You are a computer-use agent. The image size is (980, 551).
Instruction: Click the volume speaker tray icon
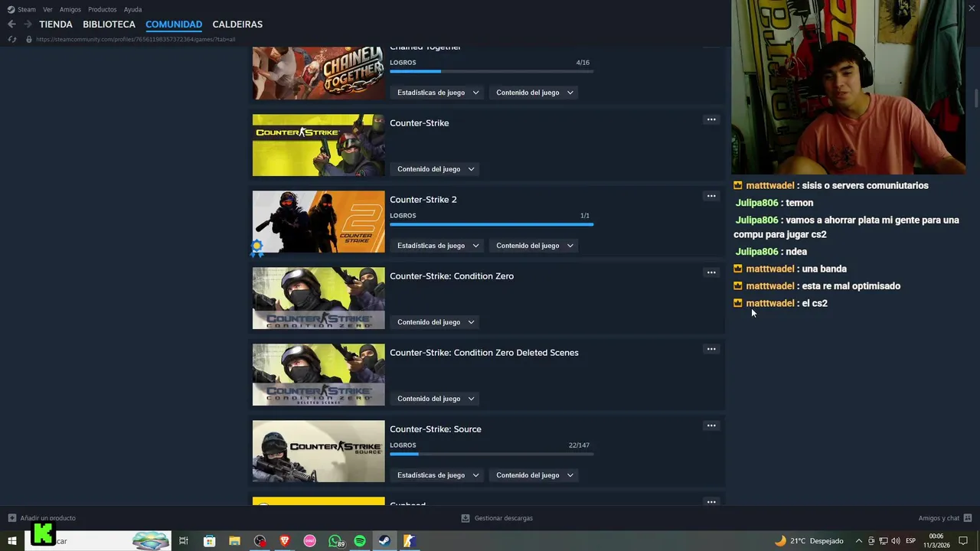896,541
